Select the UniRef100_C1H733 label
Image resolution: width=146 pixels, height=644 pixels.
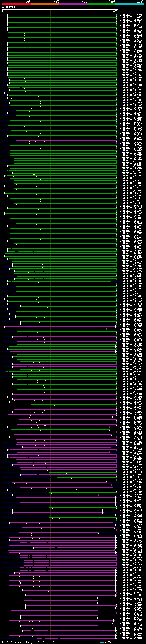tap(131, 387)
